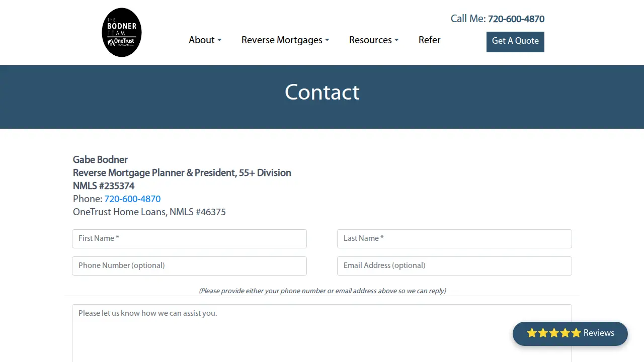Click the blue phone number link under NMLS

(132, 199)
